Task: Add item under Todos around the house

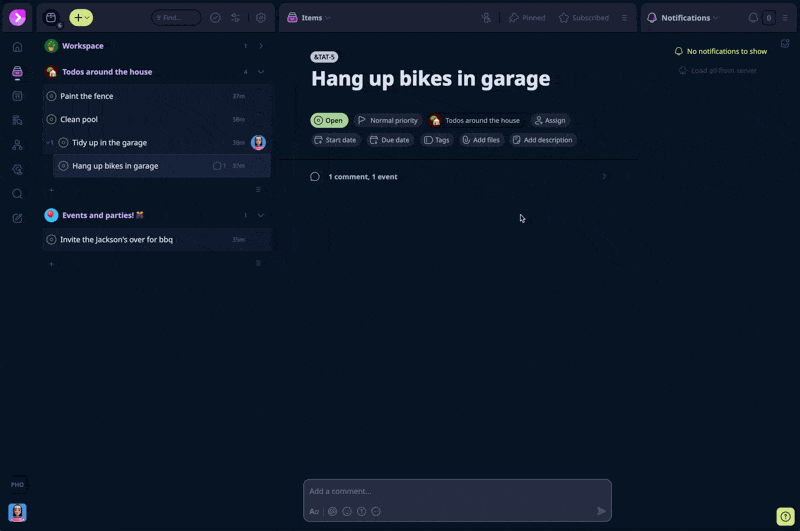Action: coord(51,190)
